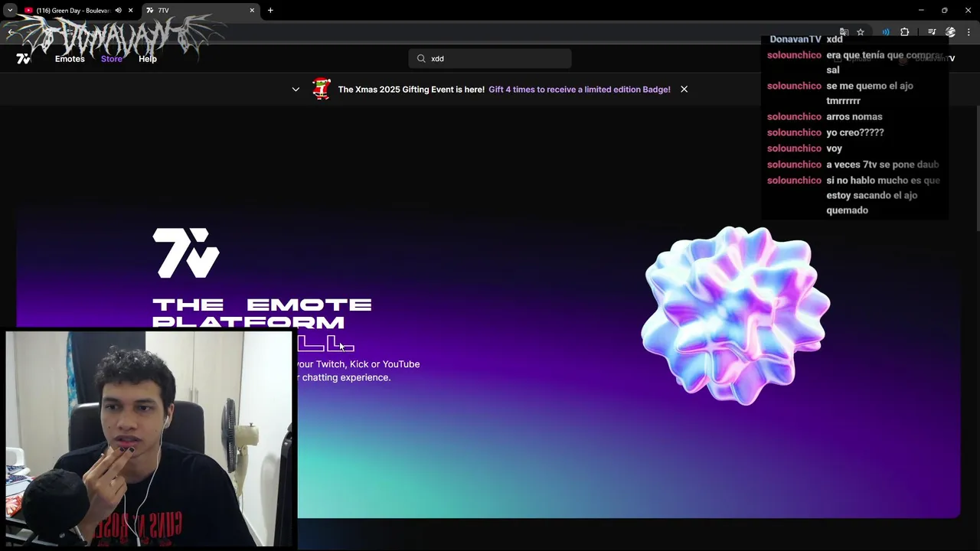Click the holographic 3D shape graphic
The width and height of the screenshot is (980, 551).
[736, 315]
